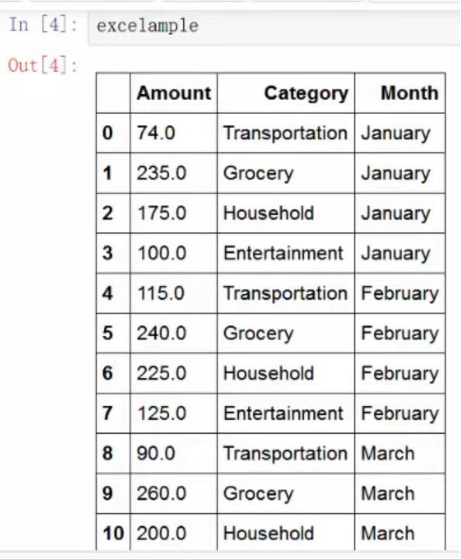Screen dimensions: 461x559
Task: Click February in row 5
Action: point(400,334)
